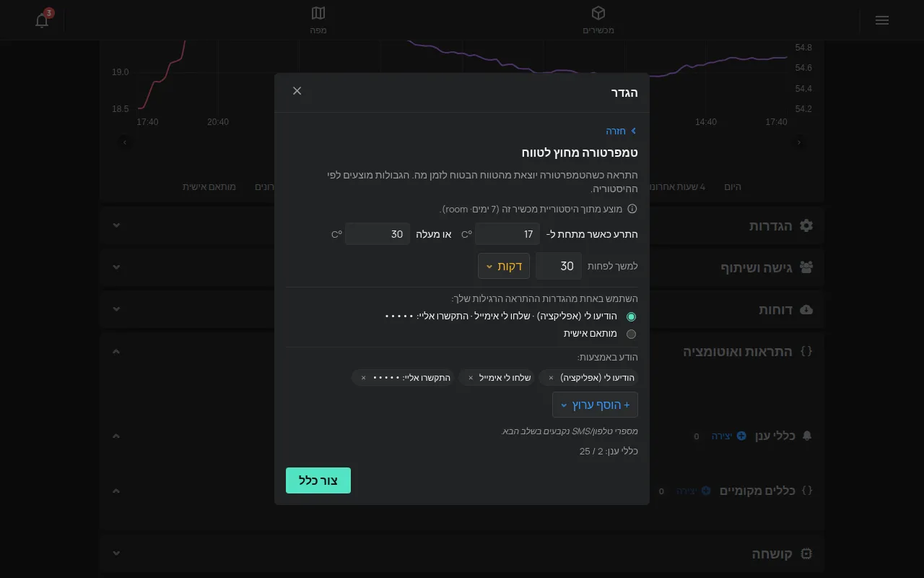Viewport: 924px width, 578px height.
Task: Click the braces icon beside התראות ואוטומציה
Action: (x=806, y=351)
